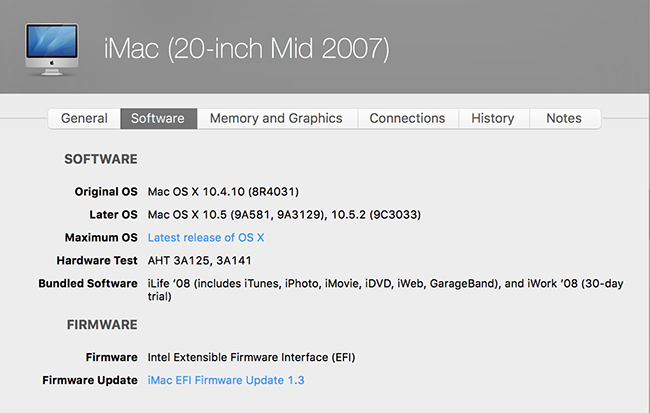Viewport: 650px width, 413px height.
Task: Select the Software tab
Action: 158,118
